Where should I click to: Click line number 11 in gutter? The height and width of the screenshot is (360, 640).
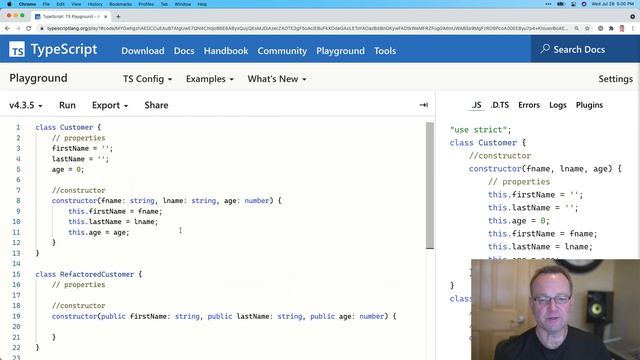point(16,232)
